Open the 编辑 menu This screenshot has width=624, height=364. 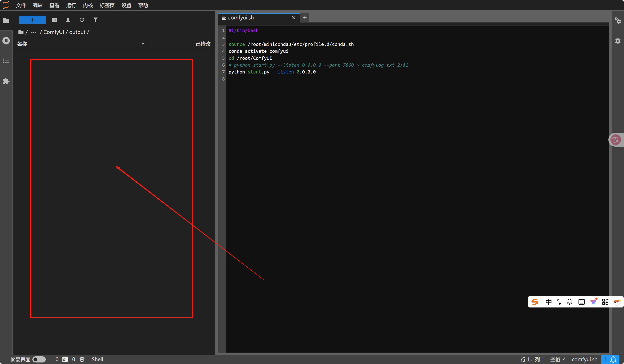pyautogui.click(x=38, y=5)
